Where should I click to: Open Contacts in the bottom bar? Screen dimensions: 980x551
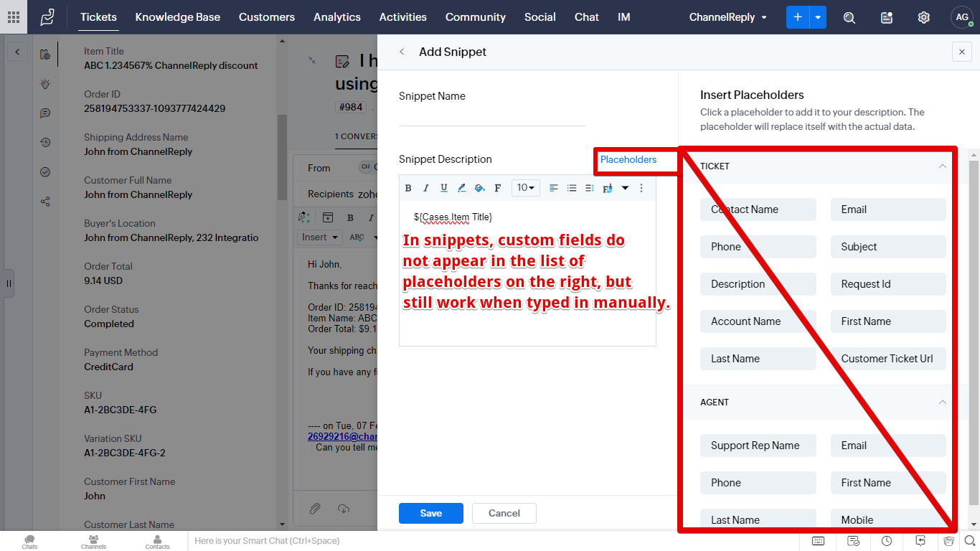(x=157, y=542)
